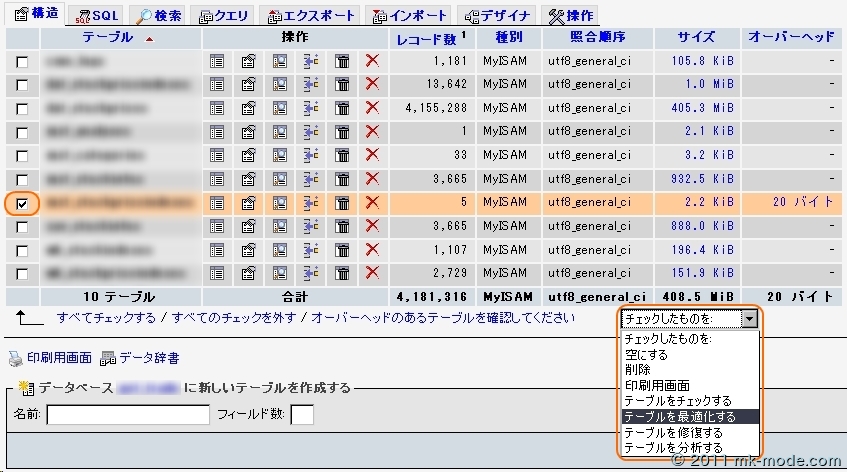Switch to the SQL tab
Image resolution: width=847 pixels, height=472 pixels.
(x=98, y=15)
